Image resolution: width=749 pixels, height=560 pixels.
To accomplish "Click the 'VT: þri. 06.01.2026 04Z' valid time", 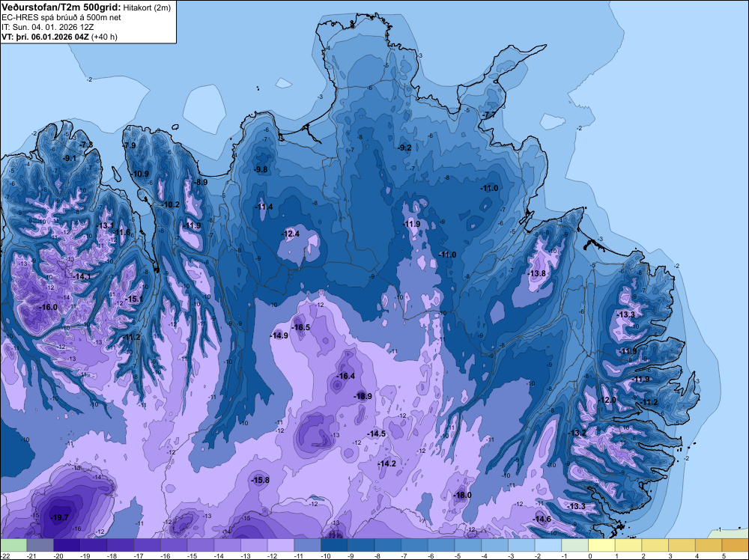I will 45,37.
